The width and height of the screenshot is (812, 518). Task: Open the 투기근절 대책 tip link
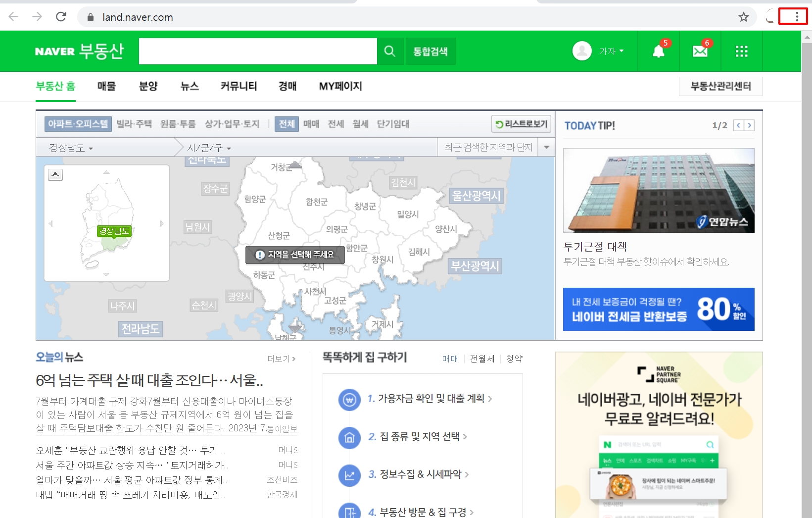click(x=595, y=247)
